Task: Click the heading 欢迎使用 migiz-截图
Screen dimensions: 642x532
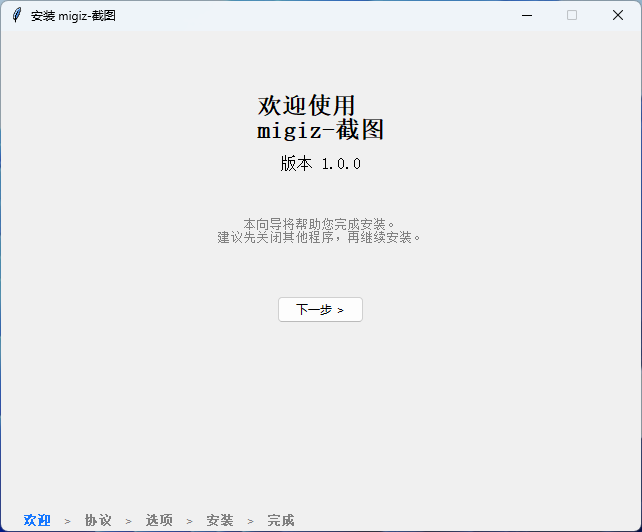Action: point(321,118)
